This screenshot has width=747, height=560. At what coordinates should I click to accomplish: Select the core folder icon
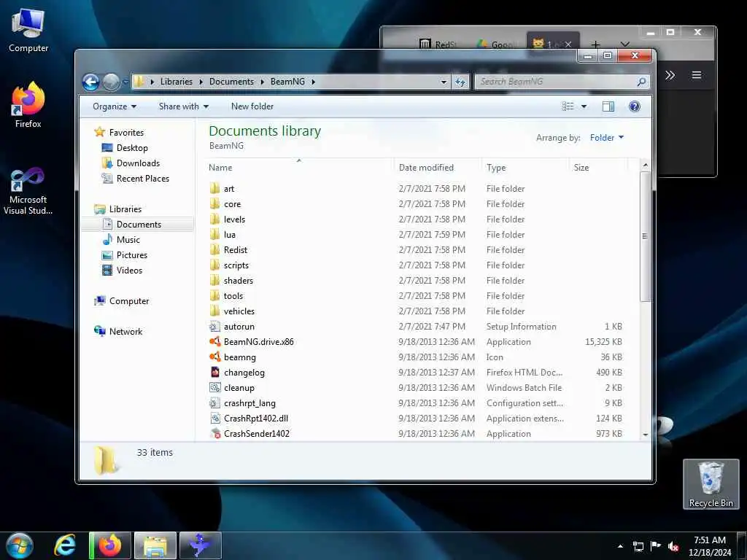pyautogui.click(x=215, y=204)
